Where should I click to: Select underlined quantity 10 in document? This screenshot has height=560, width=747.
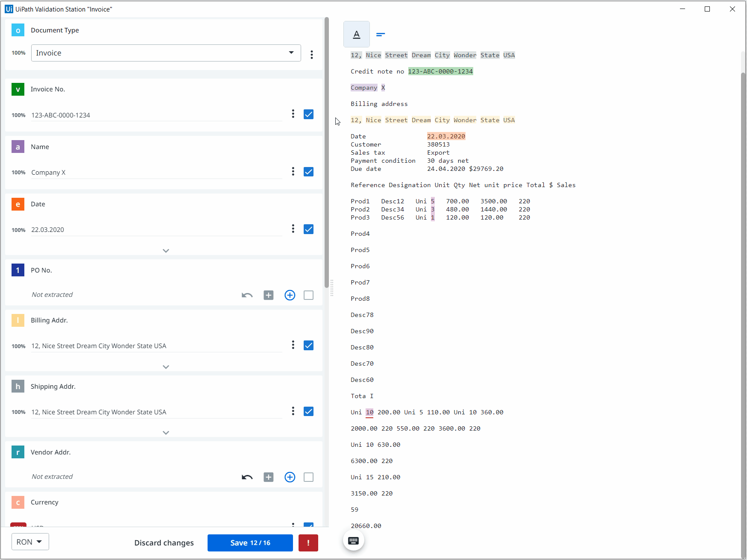coord(369,412)
